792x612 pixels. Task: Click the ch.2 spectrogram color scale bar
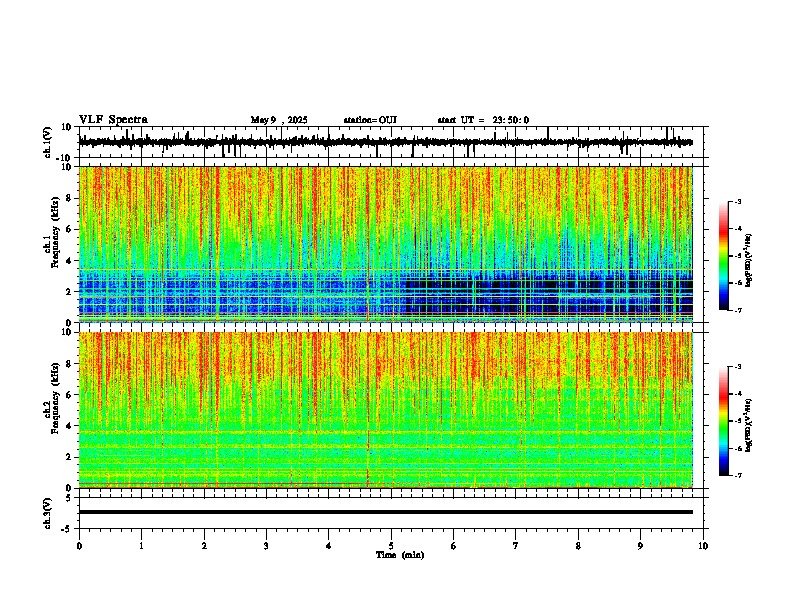click(x=723, y=421)
